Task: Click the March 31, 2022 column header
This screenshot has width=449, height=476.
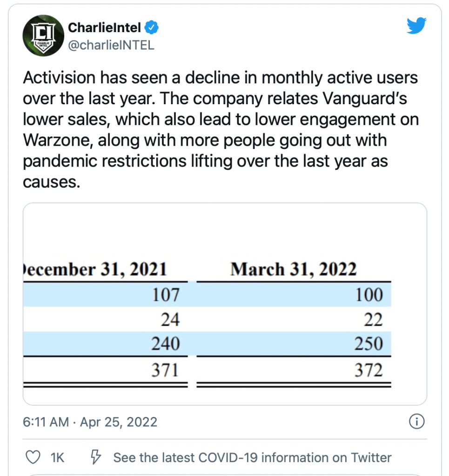Action: point(293,269)
